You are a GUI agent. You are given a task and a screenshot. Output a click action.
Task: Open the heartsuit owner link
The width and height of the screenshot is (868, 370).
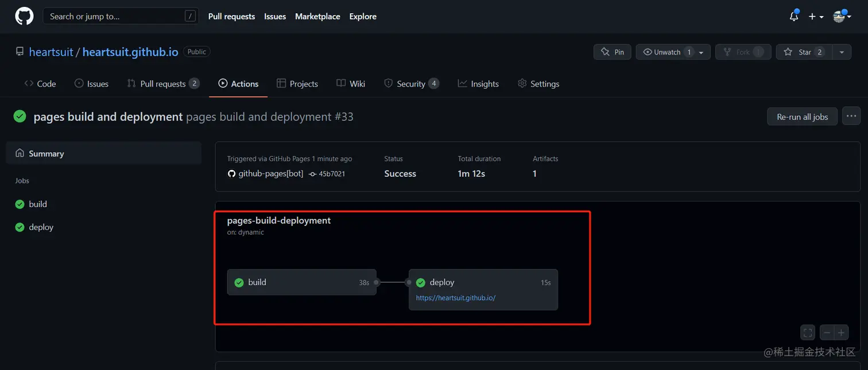51,52
